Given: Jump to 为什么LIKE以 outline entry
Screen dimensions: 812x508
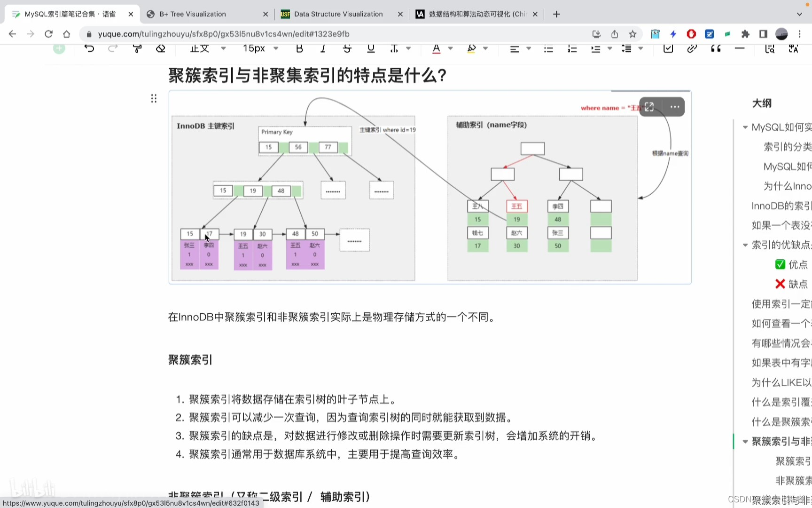Looking at the screenshot, I should click(781, 382).
